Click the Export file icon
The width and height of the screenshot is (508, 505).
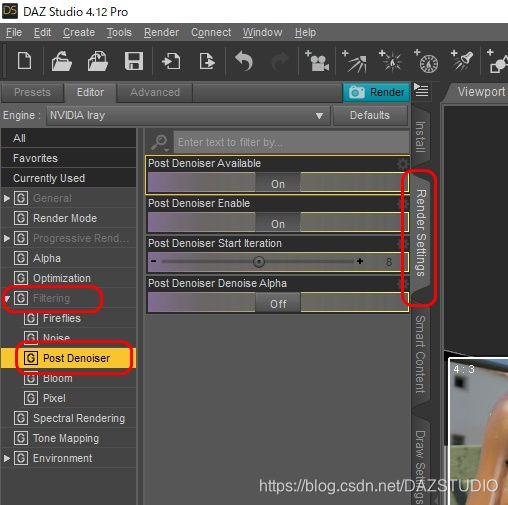(207, 61)
